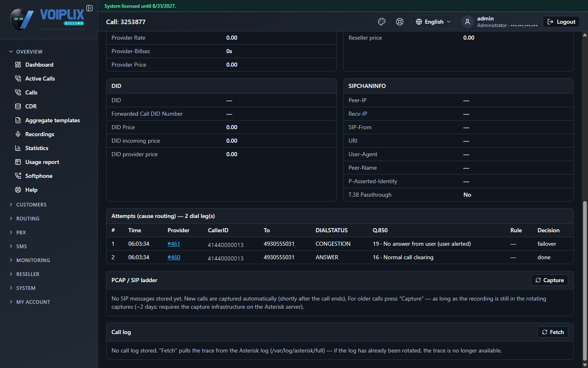Click the DIALSTATUS column header
This screenshot has height=368, width=588.
point(332,230)
